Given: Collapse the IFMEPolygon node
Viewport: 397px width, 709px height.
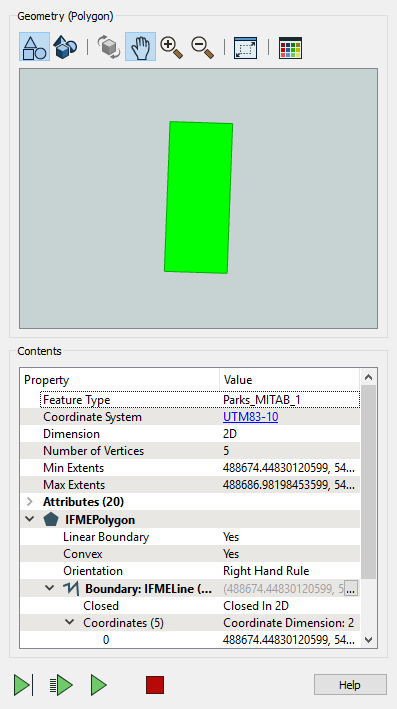Looking at the screenshot, I should click(x=30, y=519).
